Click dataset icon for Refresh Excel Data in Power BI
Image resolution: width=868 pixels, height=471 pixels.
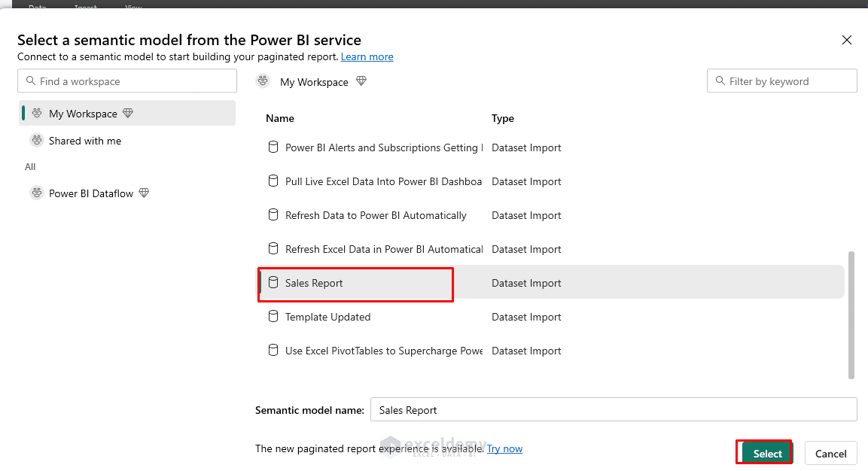click(273, 248)
